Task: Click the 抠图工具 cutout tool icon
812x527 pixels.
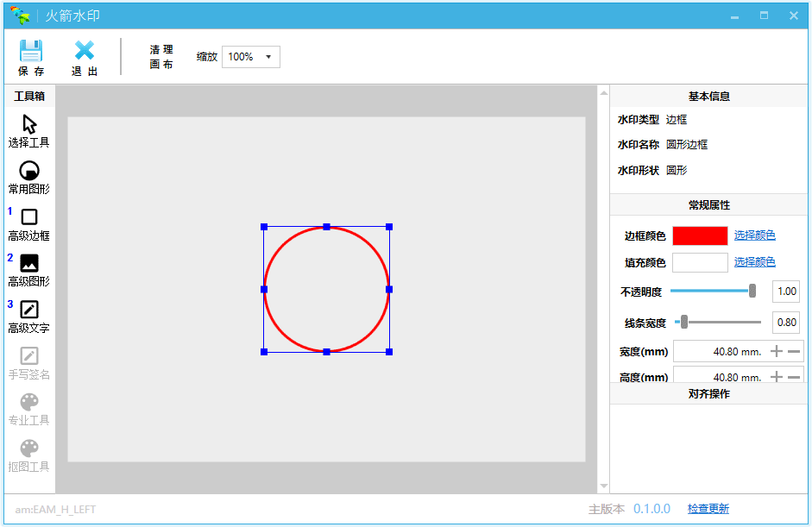Action: 29,449
